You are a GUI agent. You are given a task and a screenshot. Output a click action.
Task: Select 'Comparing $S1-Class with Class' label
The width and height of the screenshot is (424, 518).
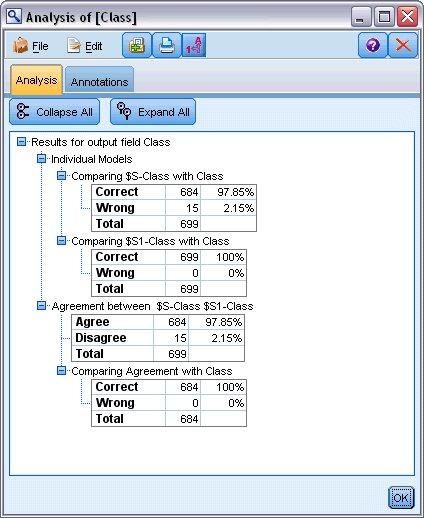coord(150,241)
